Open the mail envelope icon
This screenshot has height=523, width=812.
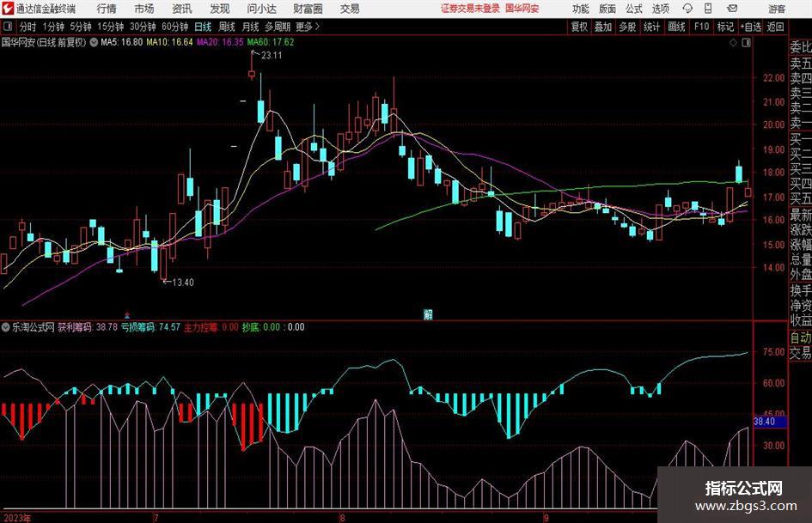pos(732,9)
